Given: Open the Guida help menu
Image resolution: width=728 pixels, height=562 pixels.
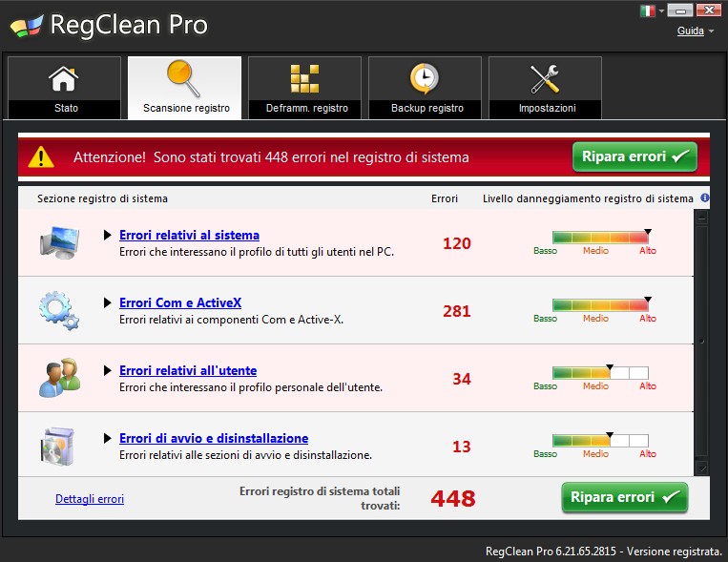Looking at the screenshot, I should coord(691,31).
